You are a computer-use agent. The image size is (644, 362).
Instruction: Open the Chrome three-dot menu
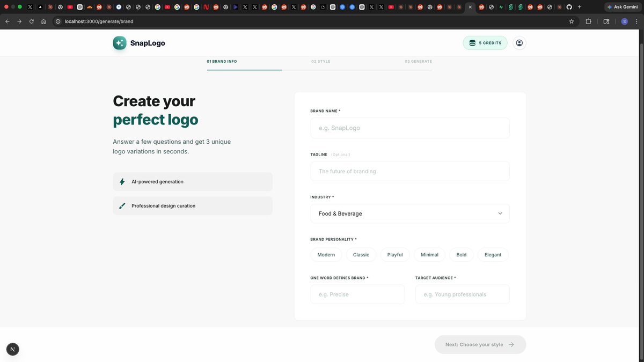click(637, 21)
